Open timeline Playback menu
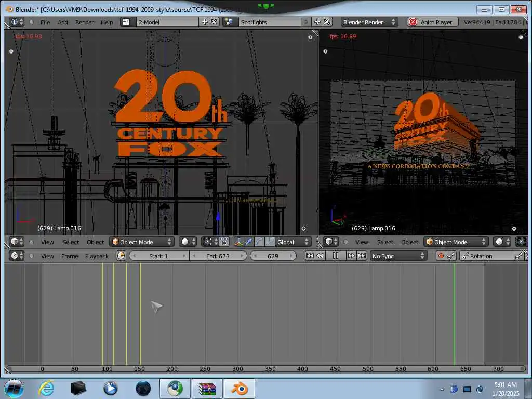Image resolution: width=532 pixels, height=399 pixels. [x=97, y=256]
